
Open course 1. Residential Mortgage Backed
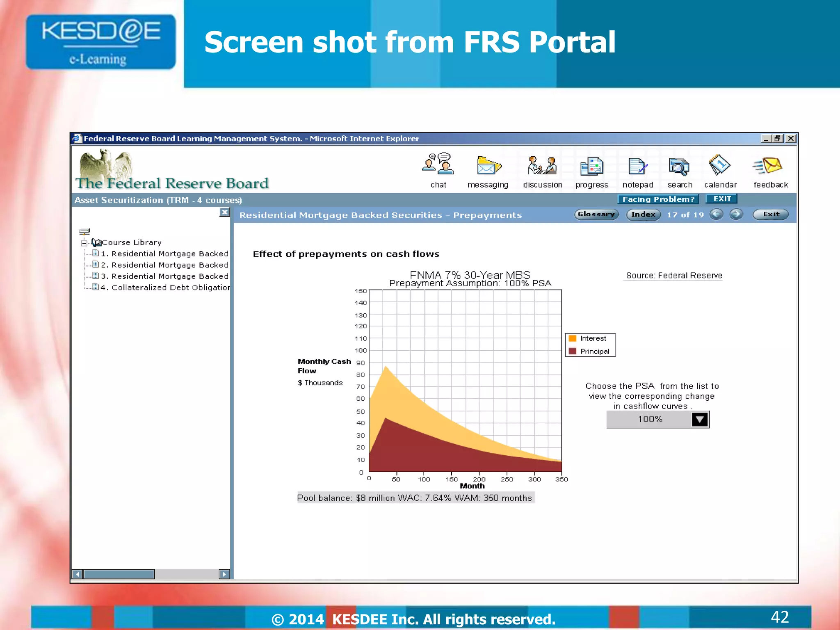[164, 253]
